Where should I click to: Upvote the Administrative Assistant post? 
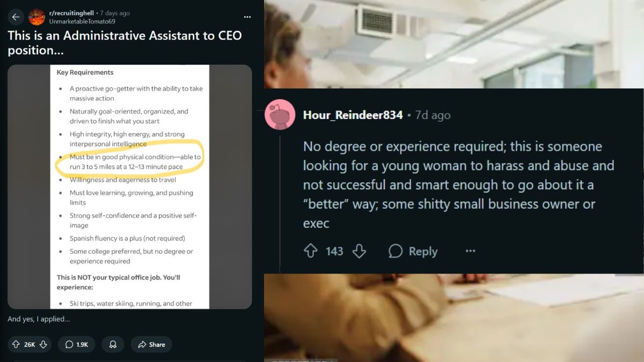click(16, 344)
